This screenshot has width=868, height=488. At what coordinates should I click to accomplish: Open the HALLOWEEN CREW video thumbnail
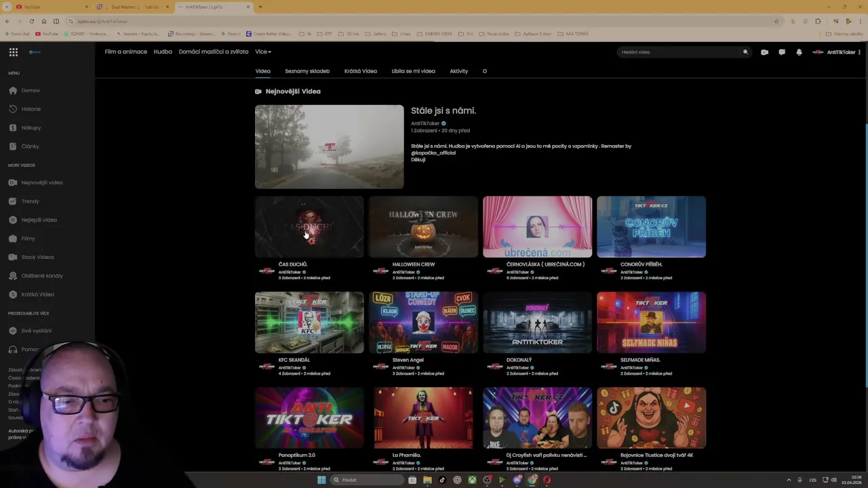coord(423,227)
